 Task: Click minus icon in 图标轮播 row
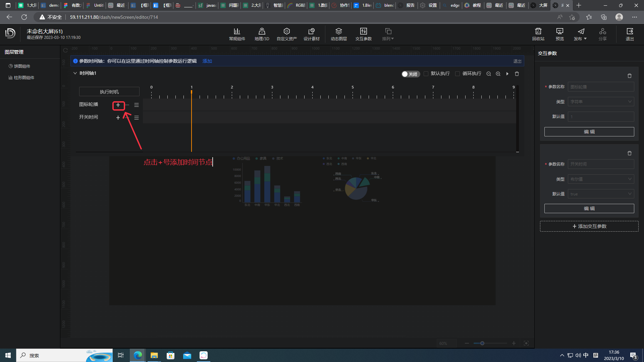pos(127,105)
